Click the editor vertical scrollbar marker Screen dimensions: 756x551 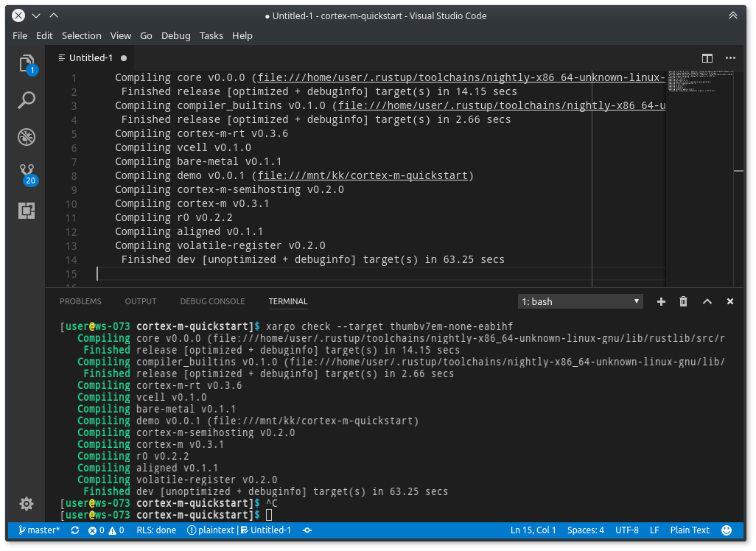[738, 171]
